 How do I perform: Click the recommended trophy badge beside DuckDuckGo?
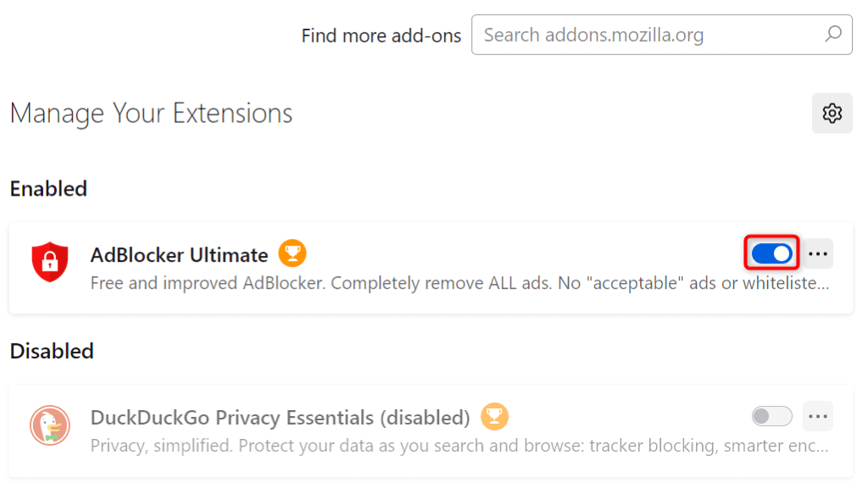pyautogui.click(x=494, y=416)
